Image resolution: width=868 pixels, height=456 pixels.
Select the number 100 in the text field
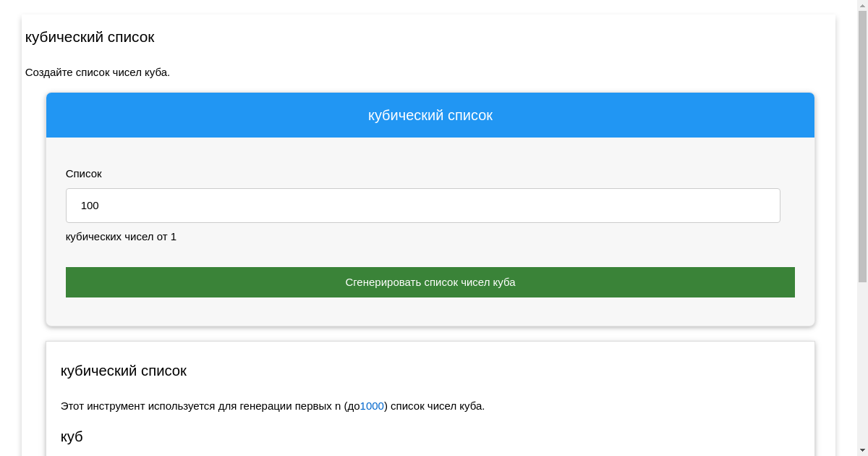click(90, 206)
